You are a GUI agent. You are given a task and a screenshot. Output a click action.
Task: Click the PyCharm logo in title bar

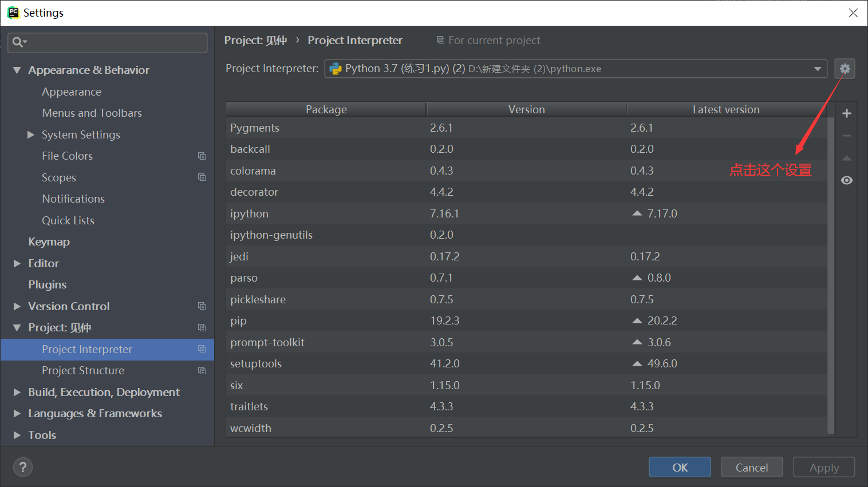point(13,13)
